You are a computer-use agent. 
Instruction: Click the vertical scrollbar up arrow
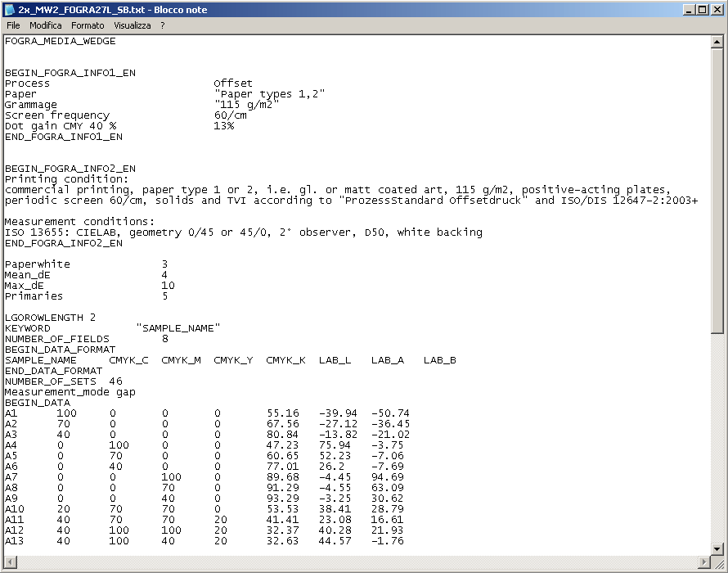click(717, 42)
